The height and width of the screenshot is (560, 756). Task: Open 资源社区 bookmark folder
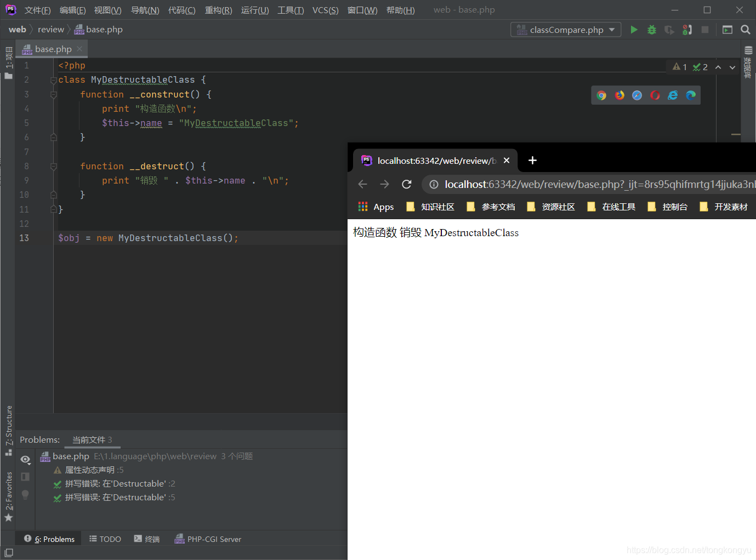click(x=551, y=207)
